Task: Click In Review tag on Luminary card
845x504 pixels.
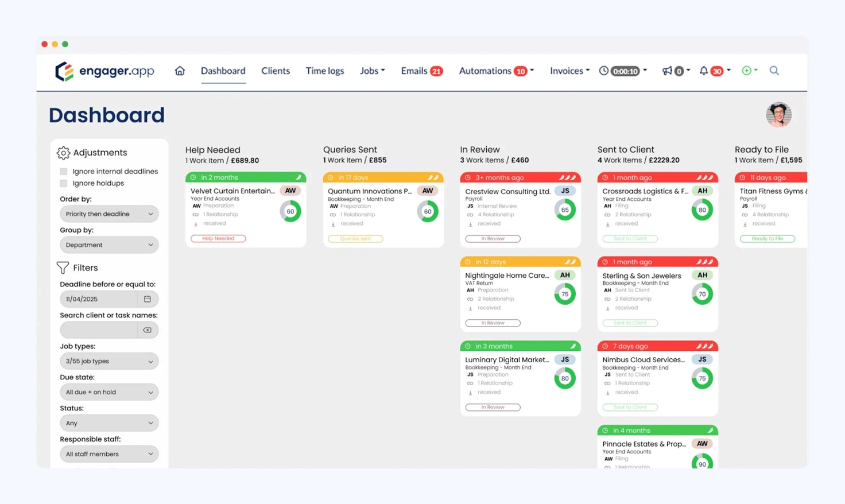Action: (x=493, y=407)
